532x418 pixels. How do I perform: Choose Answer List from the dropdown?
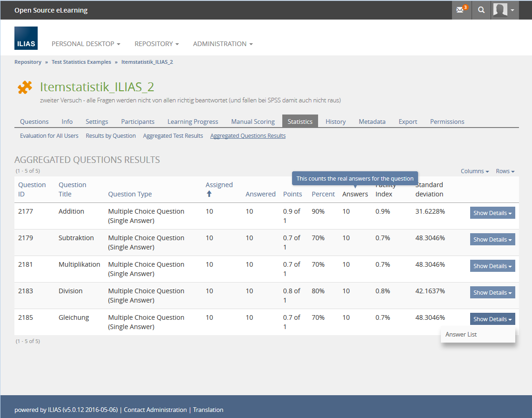tap(461, 335)
